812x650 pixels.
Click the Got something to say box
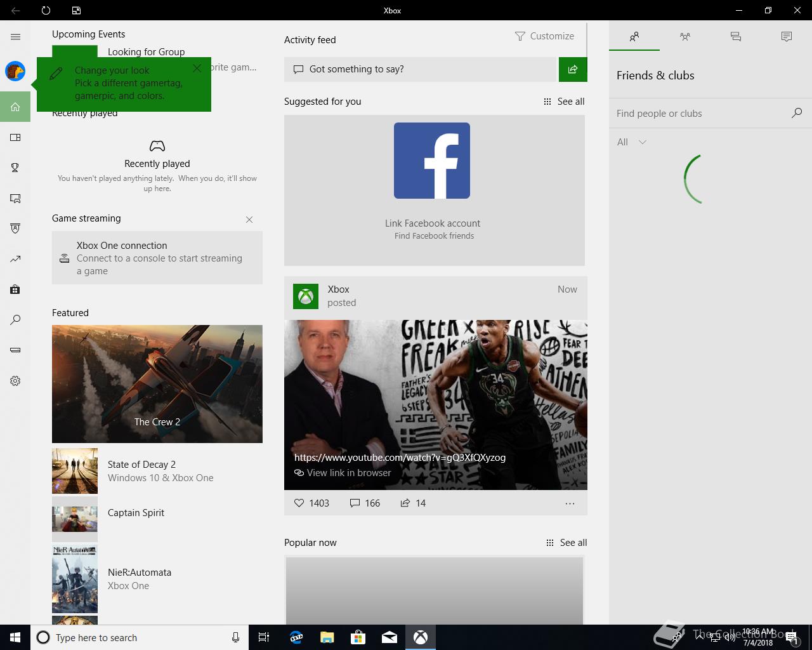click(420, 69)
